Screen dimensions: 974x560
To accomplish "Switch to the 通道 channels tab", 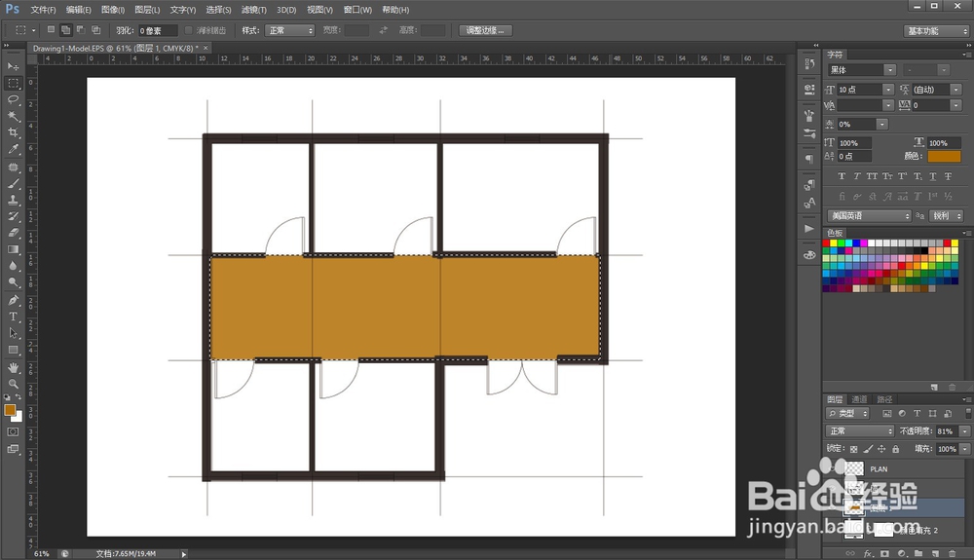I will tap(859, 399).
